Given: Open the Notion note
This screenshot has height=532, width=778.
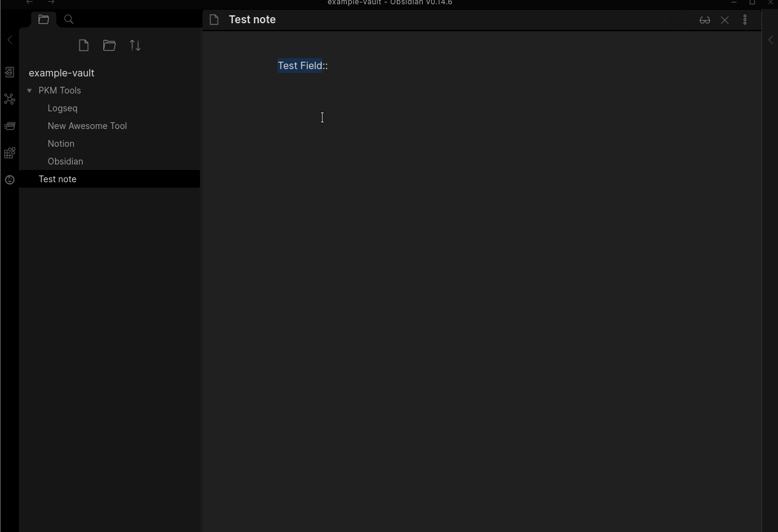Looking at the screenshot, I should [61, 144].
